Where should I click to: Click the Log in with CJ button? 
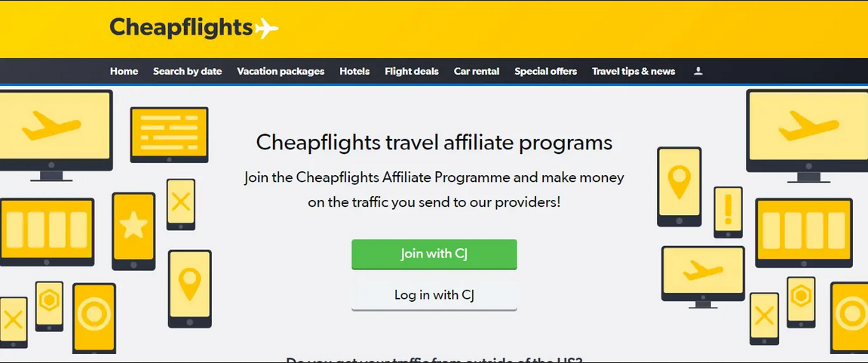click(434, 295)
